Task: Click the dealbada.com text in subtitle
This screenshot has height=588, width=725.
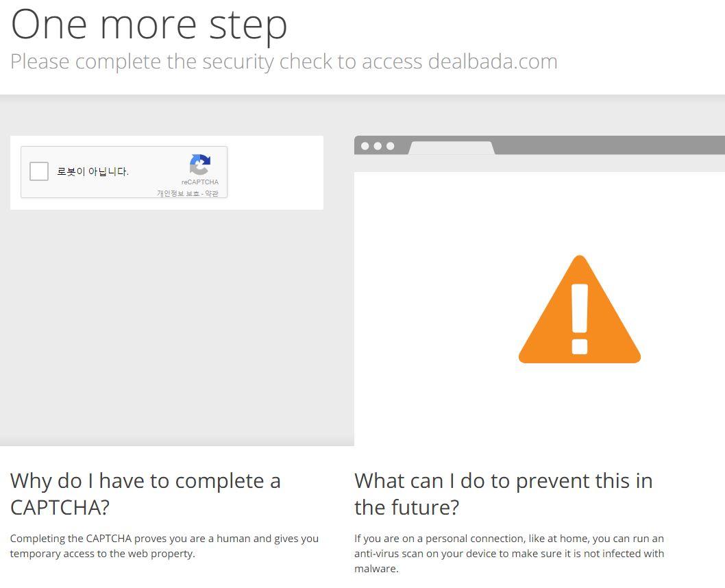Action: [493, 62]
